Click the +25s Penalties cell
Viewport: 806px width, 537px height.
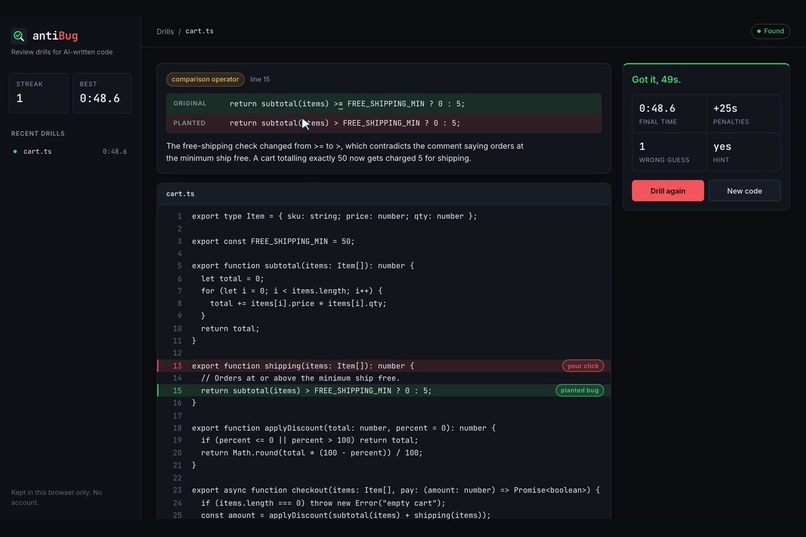[743, 114]
